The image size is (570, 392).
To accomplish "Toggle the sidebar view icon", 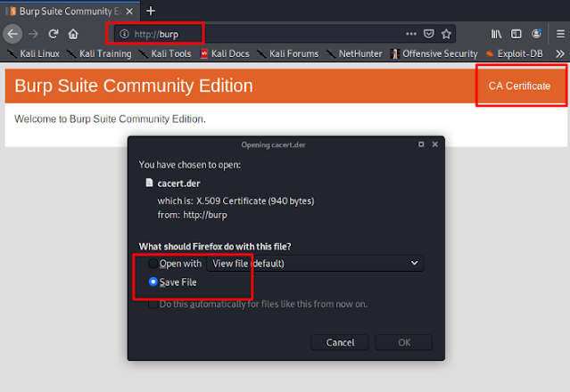I will [516, 34].
